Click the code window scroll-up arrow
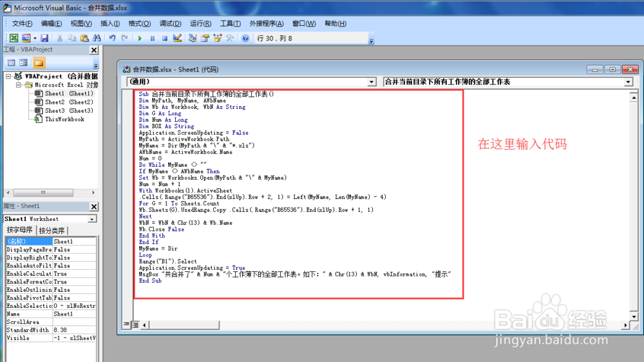The image size is (644, 362). 634,97
